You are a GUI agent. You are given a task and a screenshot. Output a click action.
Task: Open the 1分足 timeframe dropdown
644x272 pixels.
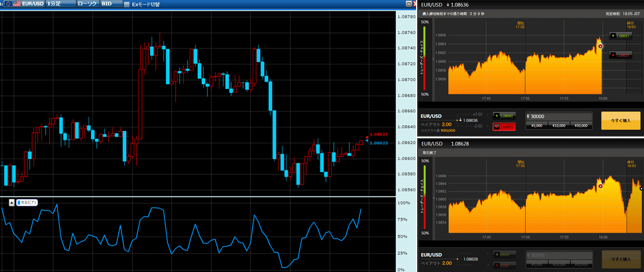(x=61, y=4)
